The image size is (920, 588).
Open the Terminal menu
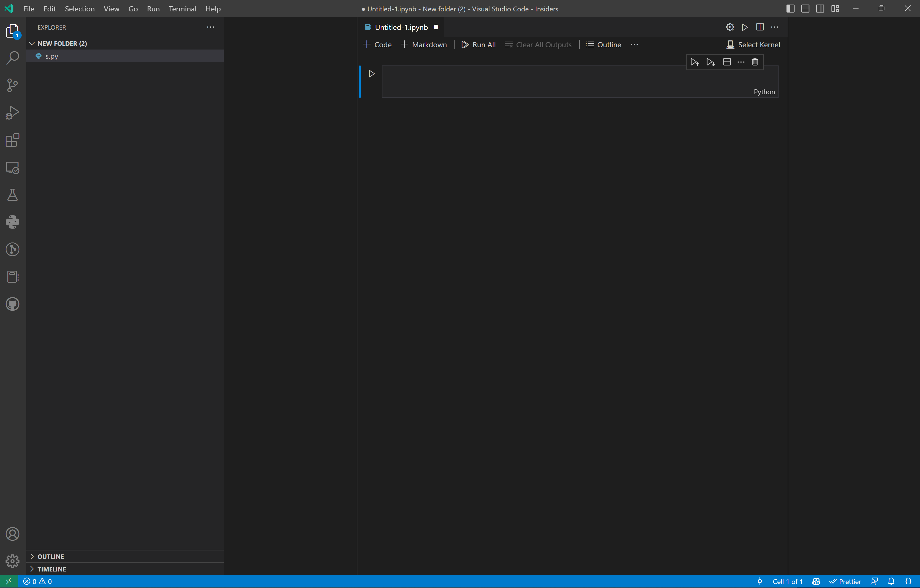point(182,9)
